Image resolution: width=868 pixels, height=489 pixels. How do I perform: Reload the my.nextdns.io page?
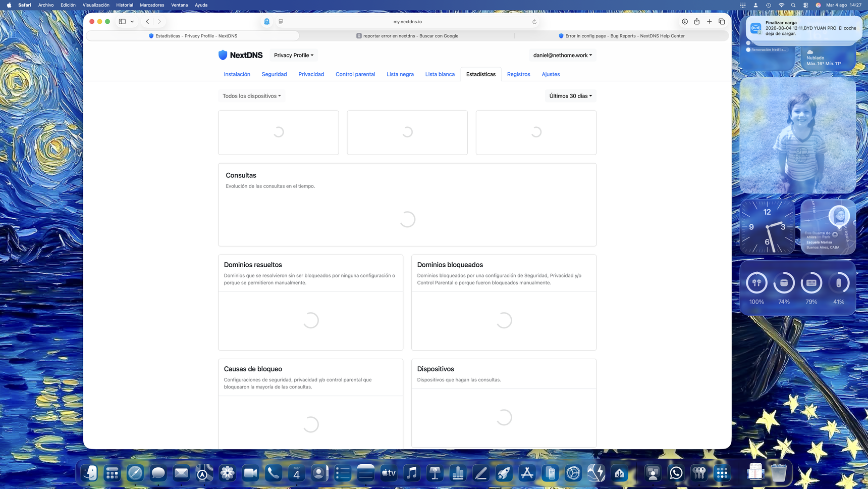(x=534, y=22)
